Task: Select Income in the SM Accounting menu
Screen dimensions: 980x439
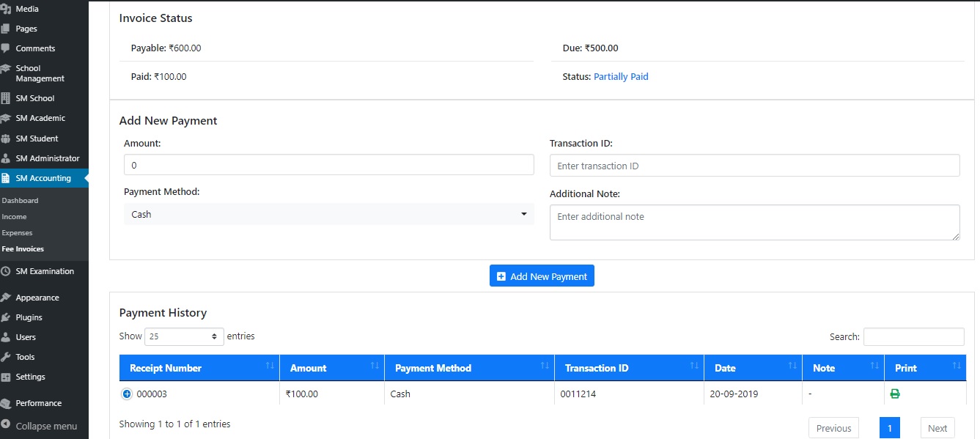Action: 14,216
